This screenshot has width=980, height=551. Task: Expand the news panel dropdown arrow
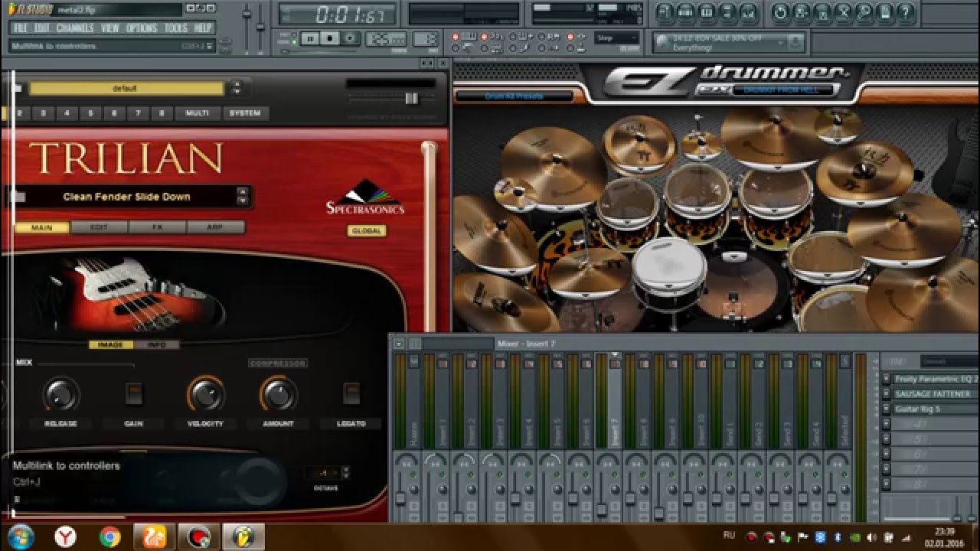coord(781,43)
